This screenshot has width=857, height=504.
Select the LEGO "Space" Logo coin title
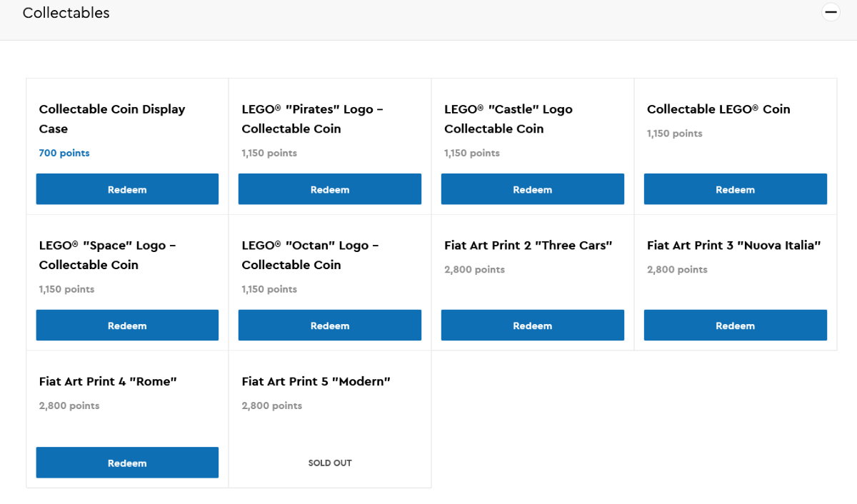108,255
